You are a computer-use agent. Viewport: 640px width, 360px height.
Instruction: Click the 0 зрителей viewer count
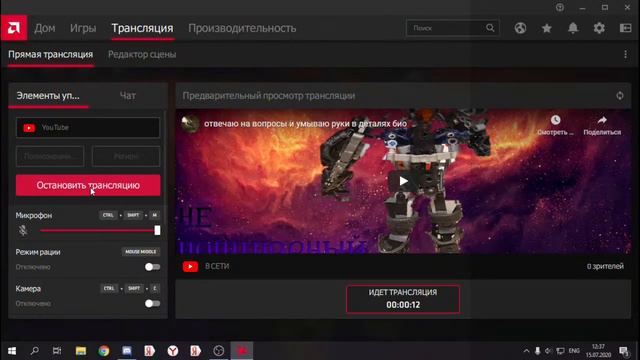click(x=605, y=266)
